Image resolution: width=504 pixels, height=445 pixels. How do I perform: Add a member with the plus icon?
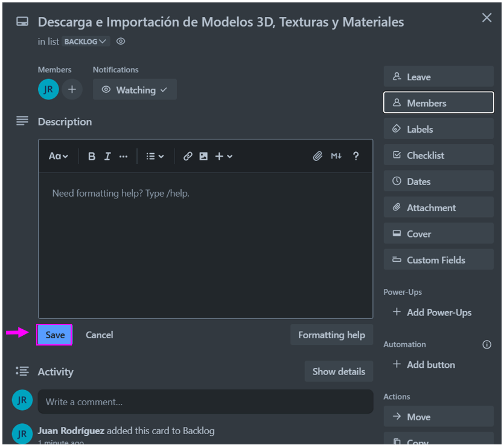point(71,89)
